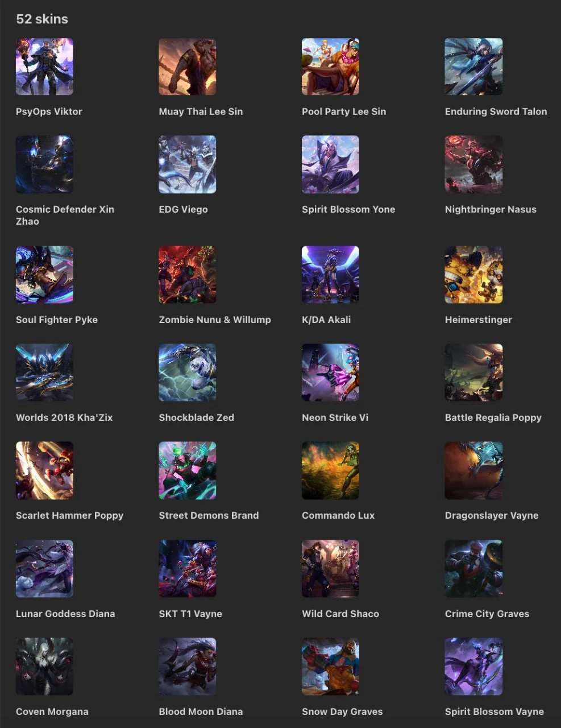Click the Cosmic Defender Xin Zhao label
The image size is (561, 728).
pos(65,215)
